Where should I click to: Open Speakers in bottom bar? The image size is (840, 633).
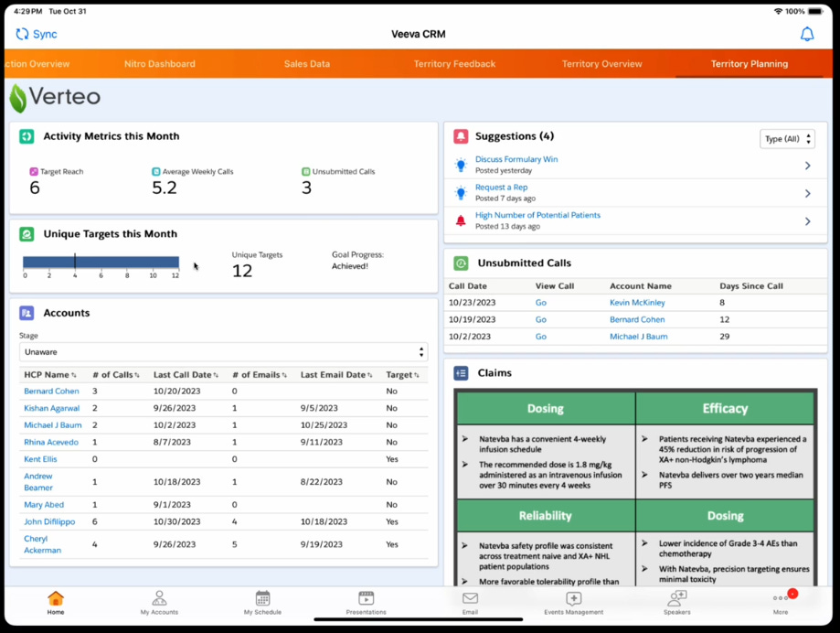pos(677,603)
